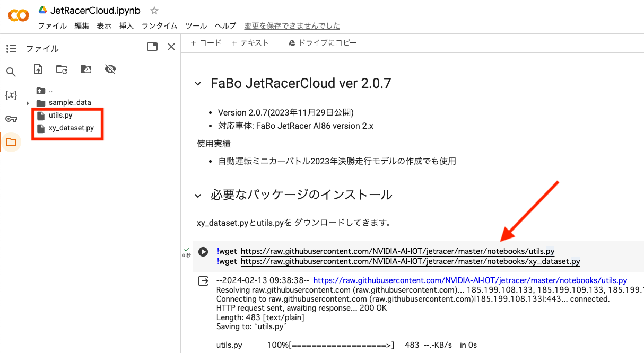
Task: Click the cell output toggle icon
Action: coord(203,281)
